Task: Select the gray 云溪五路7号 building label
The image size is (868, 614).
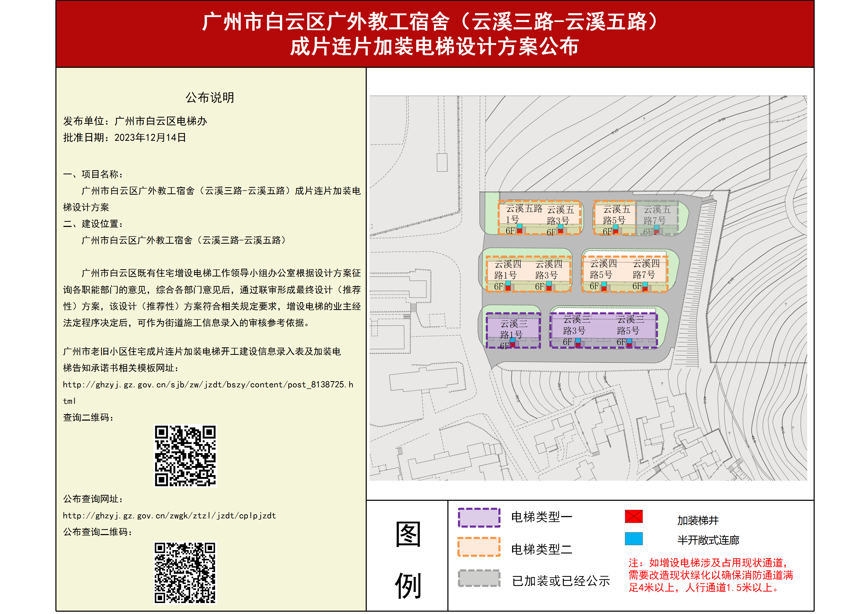Action: (x=657, y=215)
